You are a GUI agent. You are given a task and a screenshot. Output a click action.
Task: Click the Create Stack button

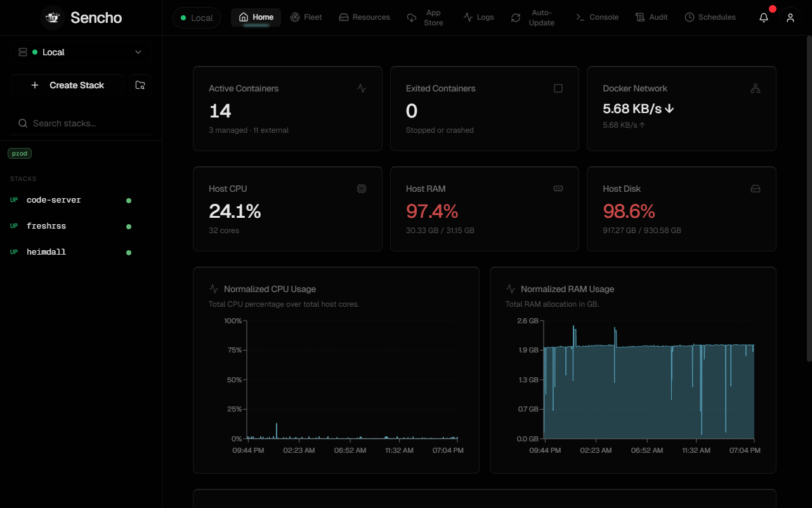[x=67, y=85]
